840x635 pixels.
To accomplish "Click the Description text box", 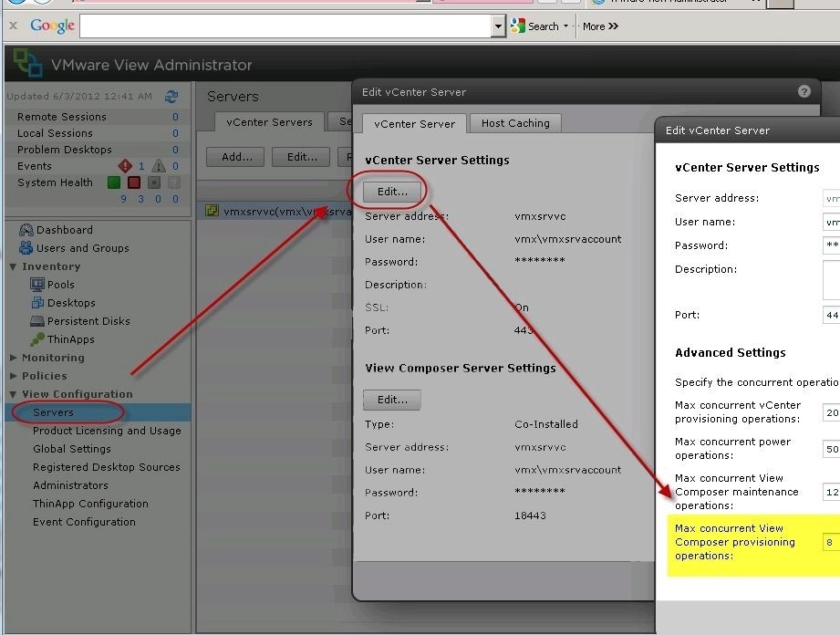I will pos(832,280).
